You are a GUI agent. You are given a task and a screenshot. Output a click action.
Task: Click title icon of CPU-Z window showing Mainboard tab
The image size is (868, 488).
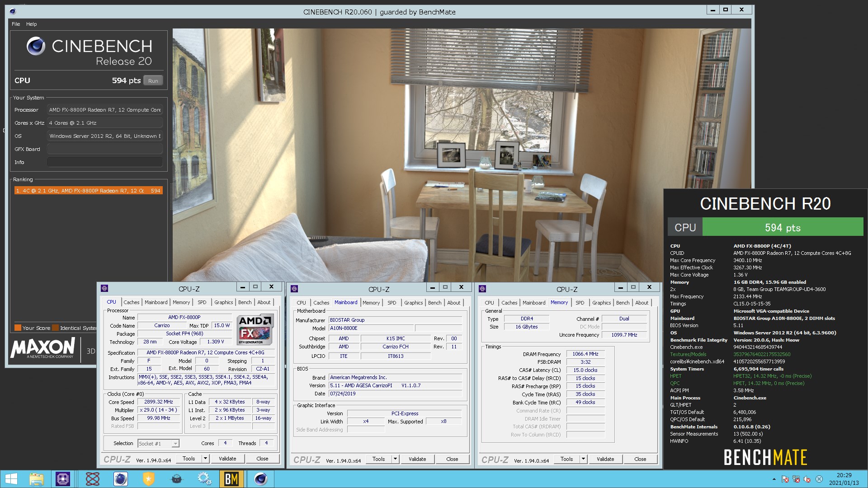pyautogui.click(x=294, y=288)
